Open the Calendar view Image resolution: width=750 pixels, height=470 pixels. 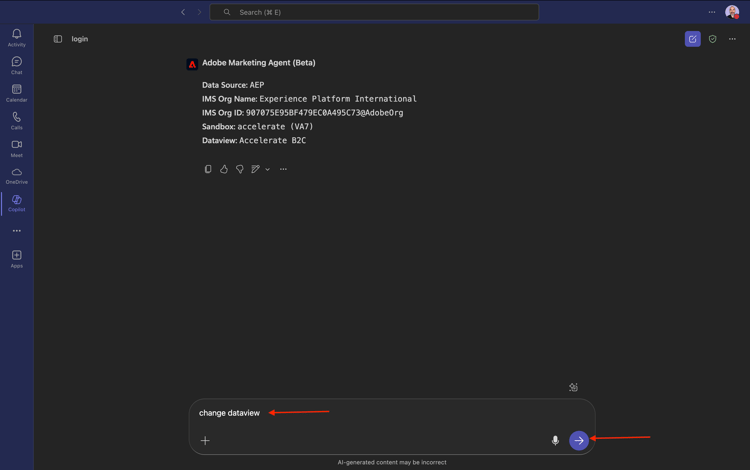(17, 93)
